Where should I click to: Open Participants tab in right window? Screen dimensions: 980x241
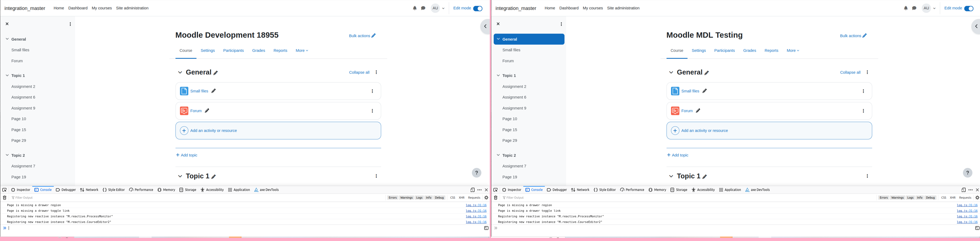pyautogui.click(x=724, y=51)
